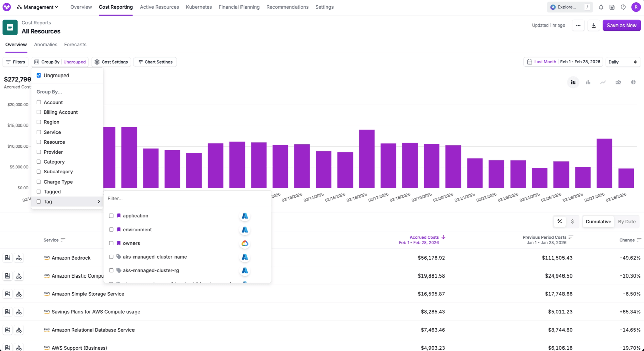Image resolution: width=644 pixels, height=351 pixels.
Task: Check the Service group by option
Action: [39, 132]
